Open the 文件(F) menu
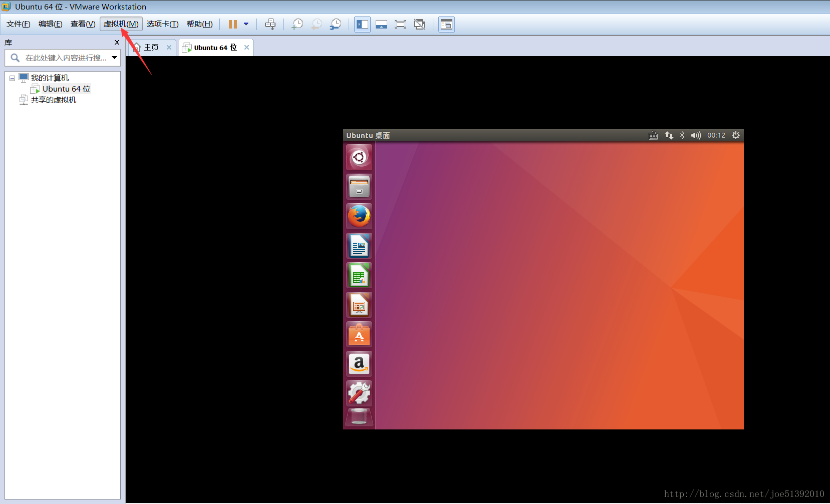Viewport: 830px width, 504px height. click(19, 24)
